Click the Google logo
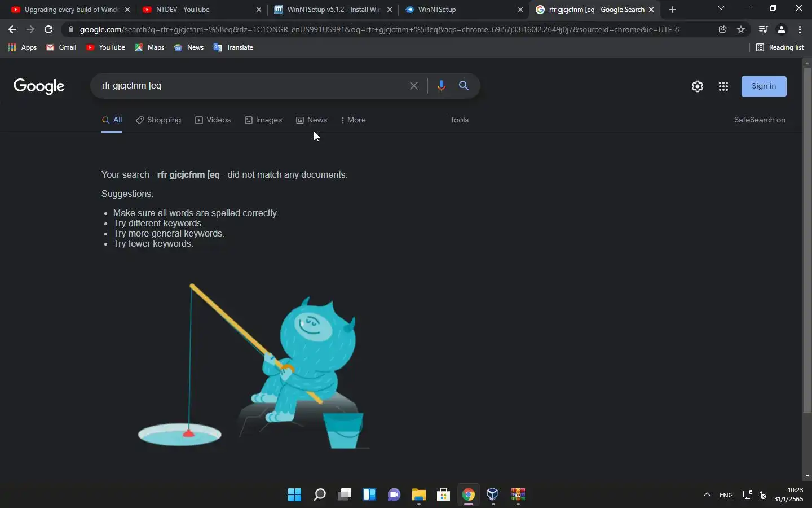This screenshot has width=812, height=508. tap(39, 86)
